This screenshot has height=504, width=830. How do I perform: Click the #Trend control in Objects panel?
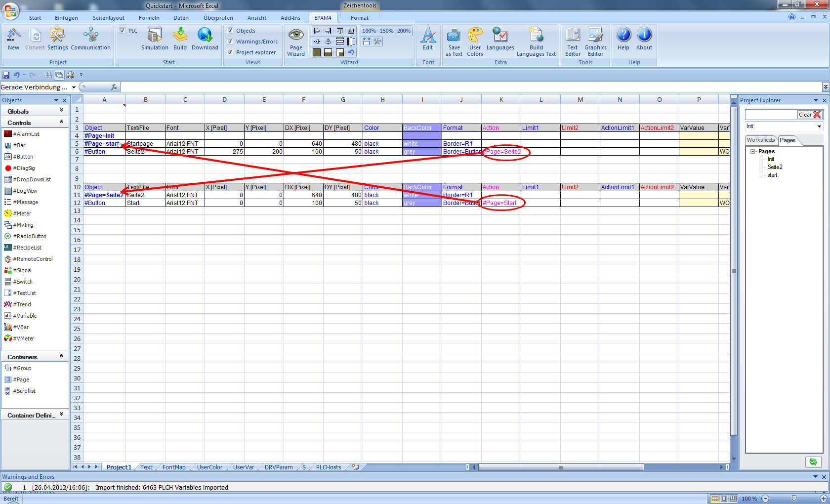(18, 304)
